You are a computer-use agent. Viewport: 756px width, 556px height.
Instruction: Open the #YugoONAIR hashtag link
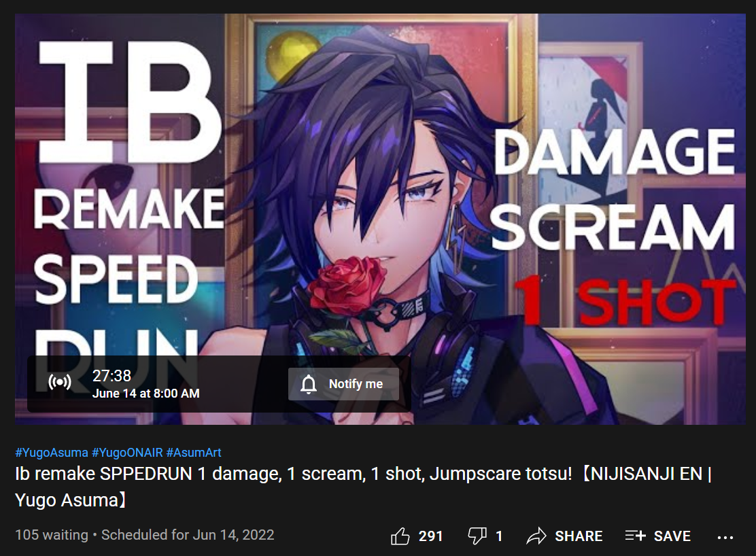(127, 452)
